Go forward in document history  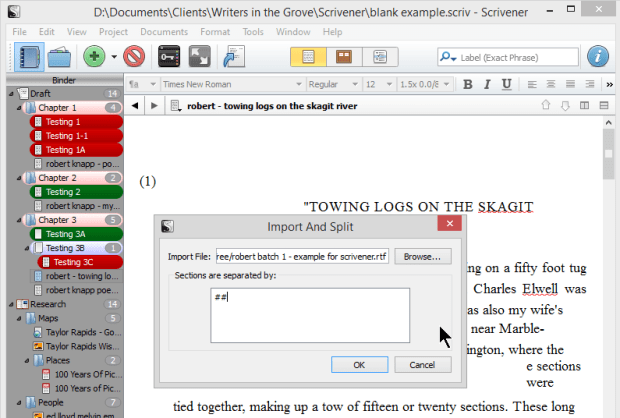[x=154, y=106]
